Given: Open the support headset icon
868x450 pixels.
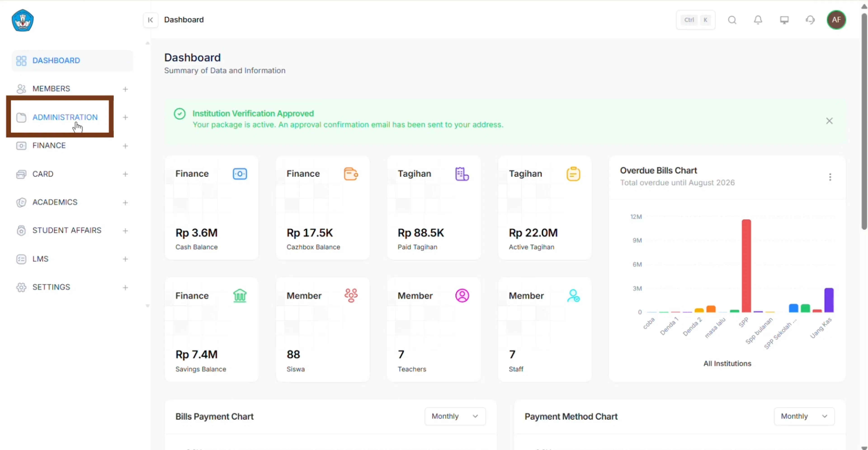Looking at the screenshot, I should point(810,20).
